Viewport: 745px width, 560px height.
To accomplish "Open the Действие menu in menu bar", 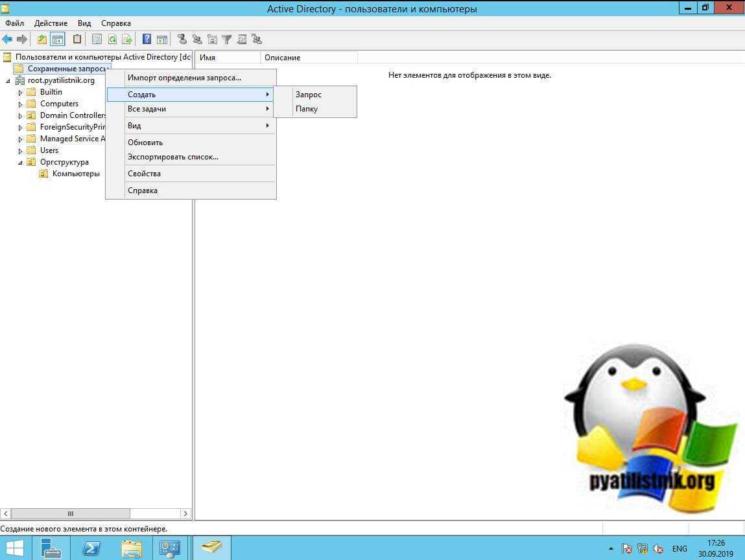I will coord(51,23).
